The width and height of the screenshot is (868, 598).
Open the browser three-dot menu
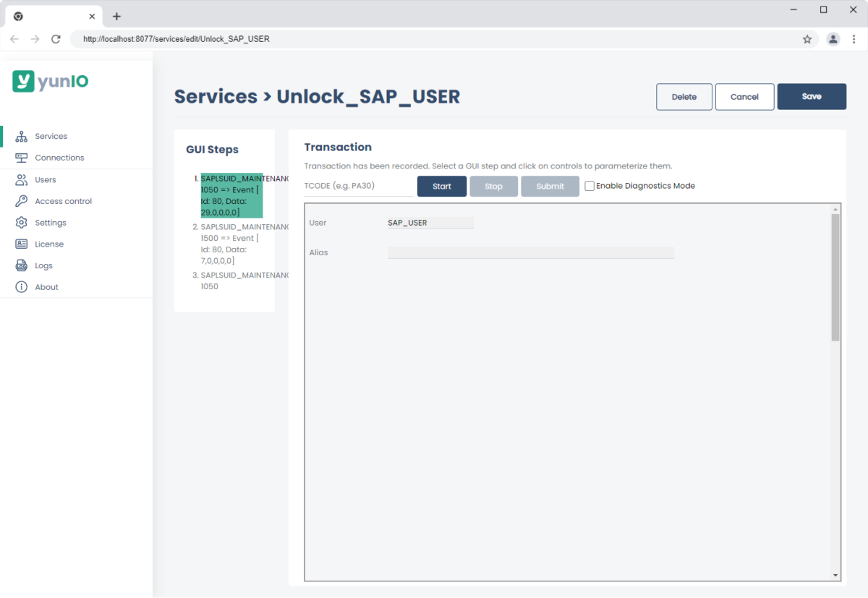point(854,39)
